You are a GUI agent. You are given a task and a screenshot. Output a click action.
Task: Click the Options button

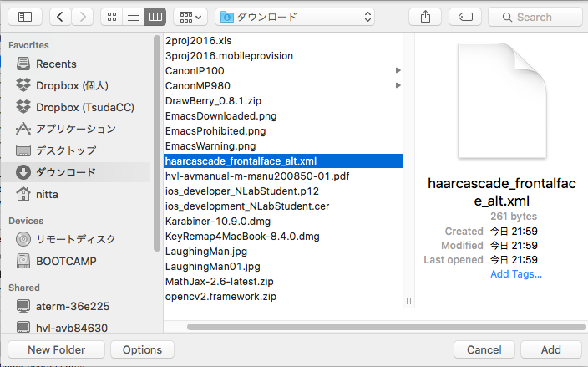142,349
